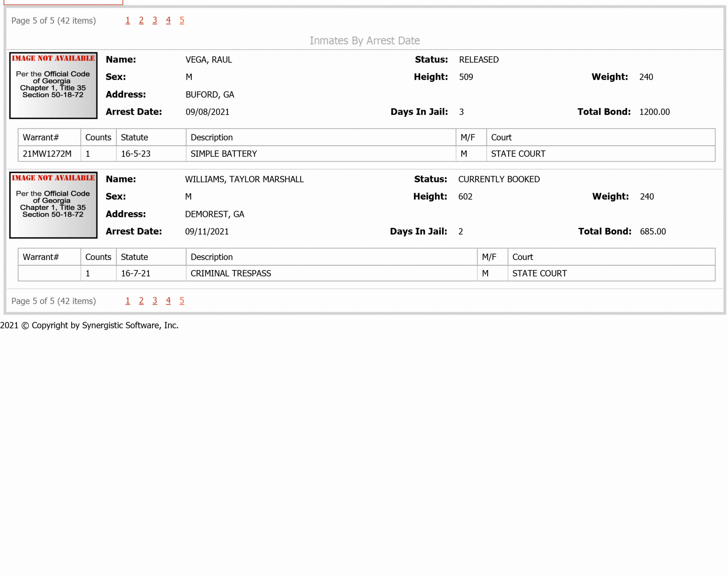Open page 1 in top pagination
This screenshot has width=728, height=576.
128,20
